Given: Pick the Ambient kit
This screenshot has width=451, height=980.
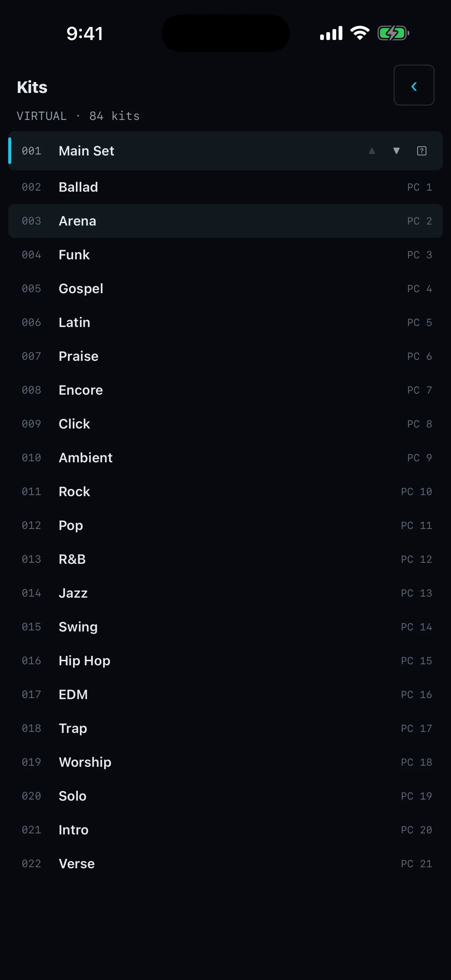Looking at the screenshot, I should coord(225,458).
